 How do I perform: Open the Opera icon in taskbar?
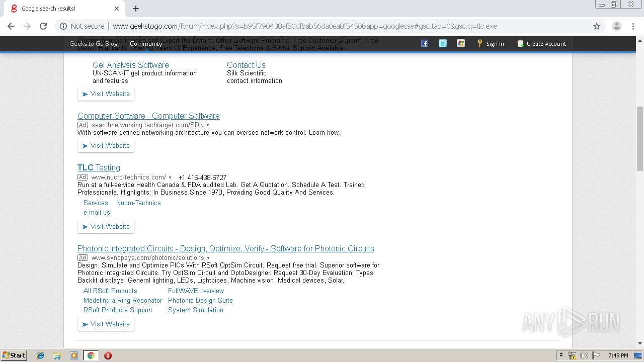coord(108,355)
